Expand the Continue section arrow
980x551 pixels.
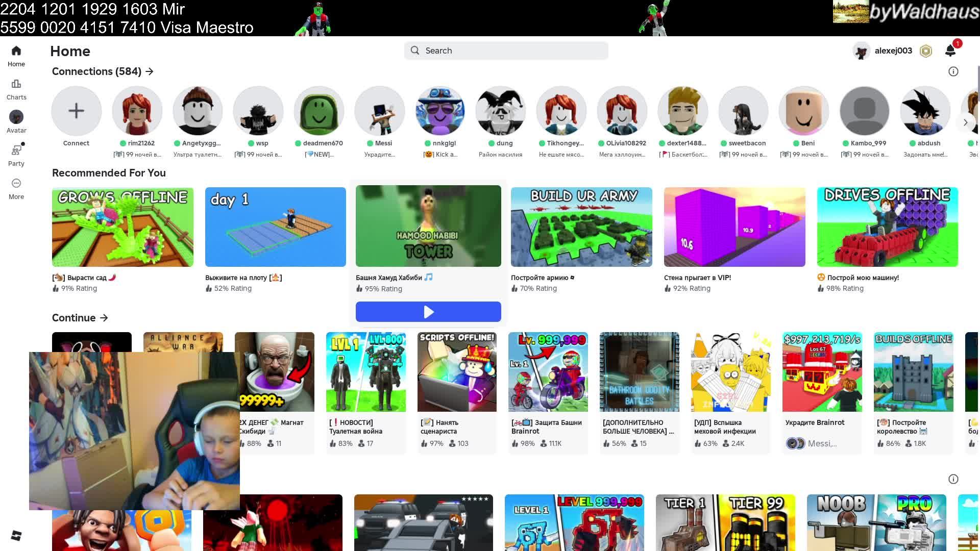pos(104,318)
